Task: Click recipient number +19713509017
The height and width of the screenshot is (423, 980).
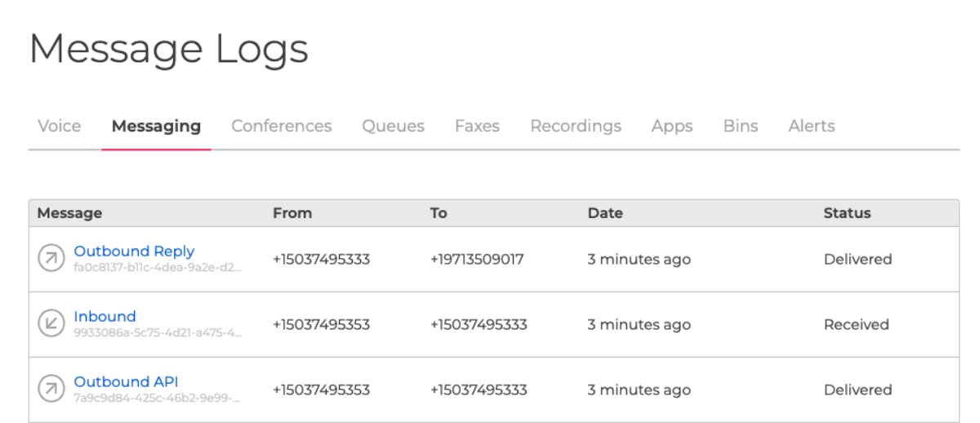Action: point(477,260)
